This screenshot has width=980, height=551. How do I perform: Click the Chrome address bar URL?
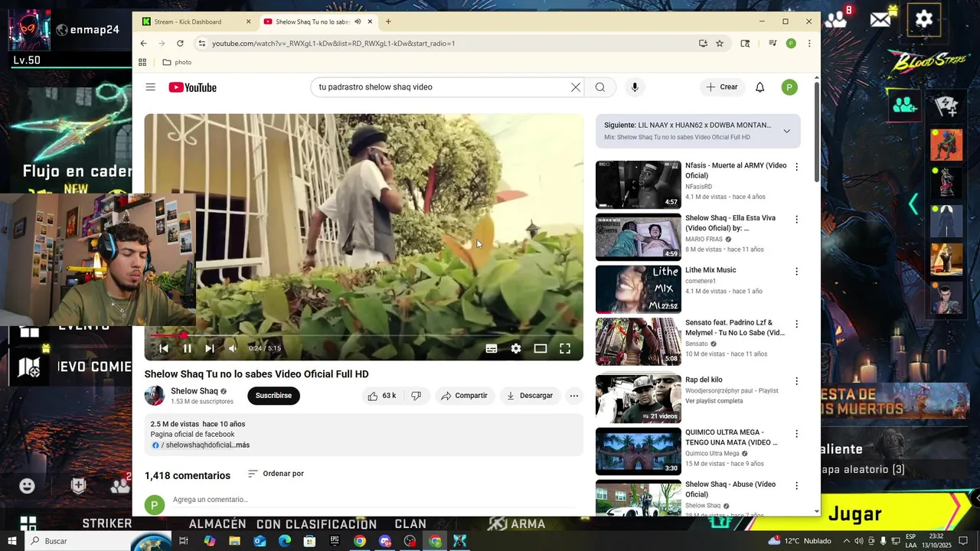334,44
